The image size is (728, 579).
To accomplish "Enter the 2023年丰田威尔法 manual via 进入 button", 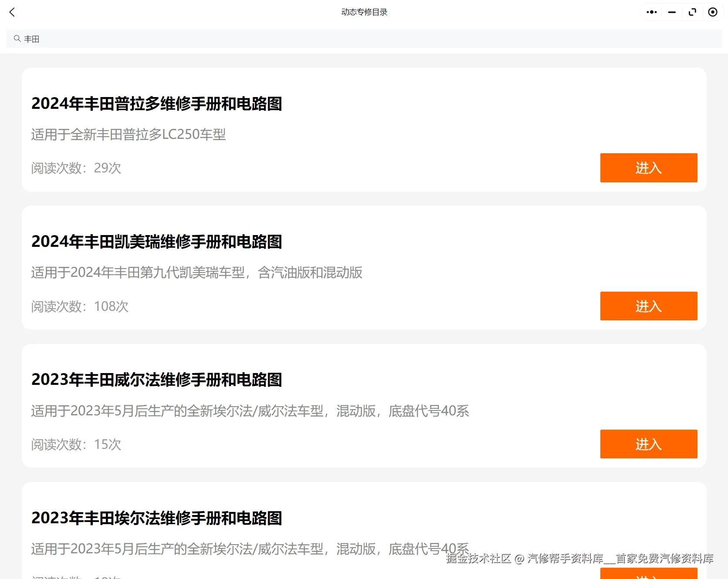I will point(649,444).
